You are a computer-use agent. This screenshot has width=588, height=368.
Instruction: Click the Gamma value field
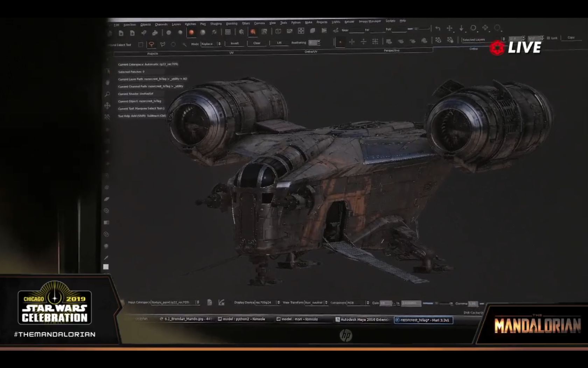473,304
